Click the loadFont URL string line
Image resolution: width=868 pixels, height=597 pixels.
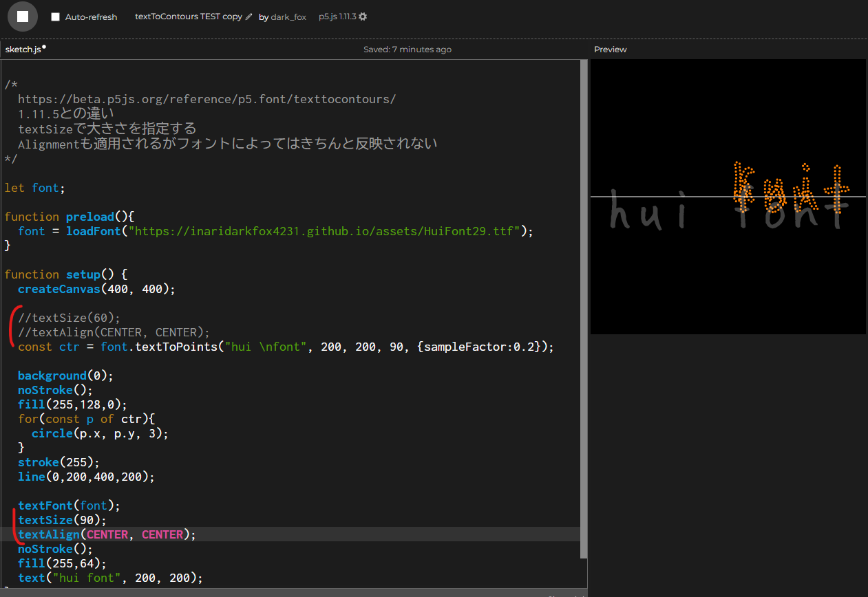[x=275, y=231]
